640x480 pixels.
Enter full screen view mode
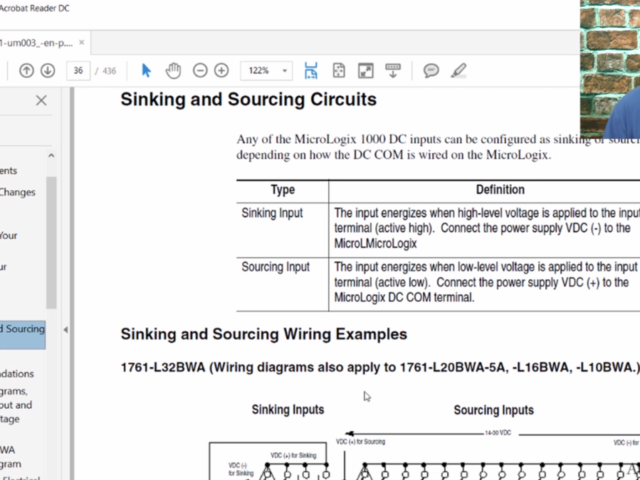[x=366, y=71]
